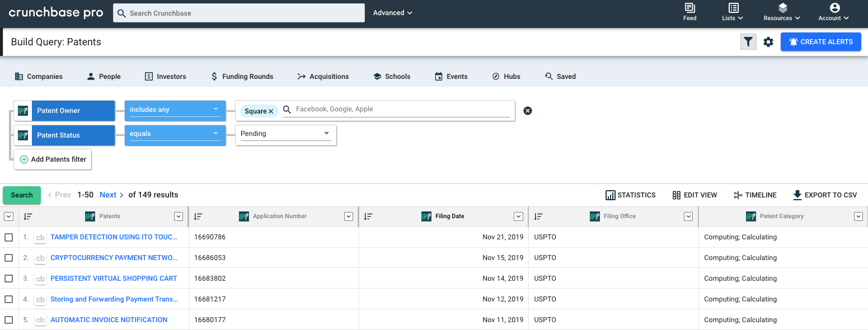Open Patents column options dropdown arrow
This screenshot has width=868, height=330.
point(179,216)
